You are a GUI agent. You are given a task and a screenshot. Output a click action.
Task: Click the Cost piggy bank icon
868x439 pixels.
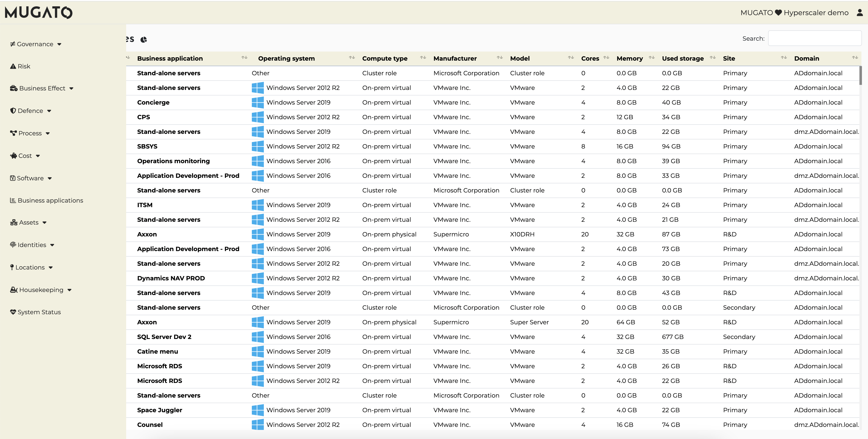(x=13, y=156)
